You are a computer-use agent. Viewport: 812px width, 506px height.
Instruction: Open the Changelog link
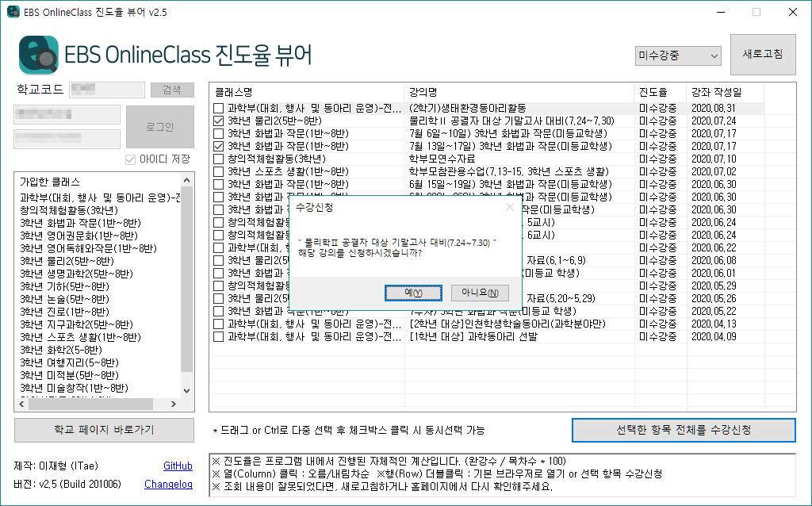pyautogui.click(x=168, y=485)
